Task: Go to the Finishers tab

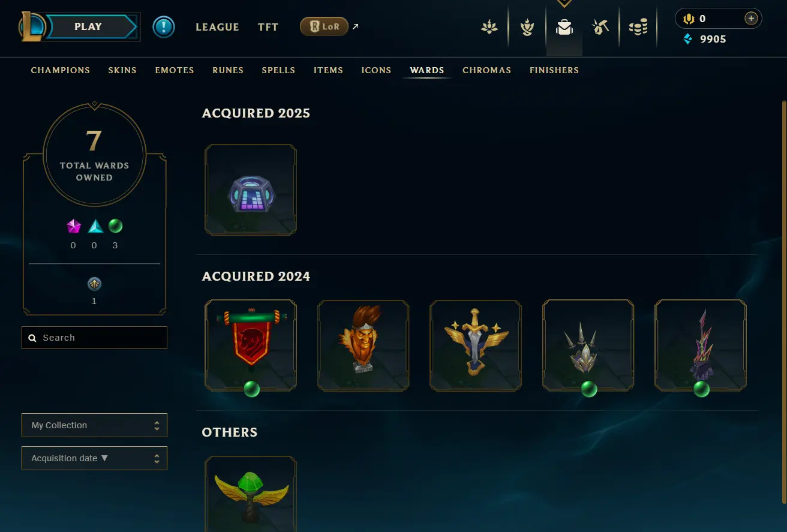Action: pyautogui.click(x=554, y=70)
